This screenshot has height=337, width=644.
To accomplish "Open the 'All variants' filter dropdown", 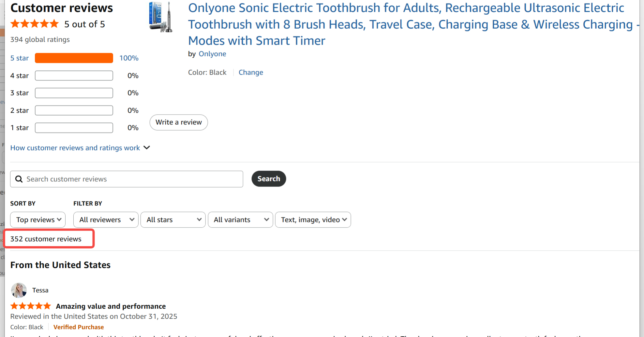I will click(x=240, y=220).
